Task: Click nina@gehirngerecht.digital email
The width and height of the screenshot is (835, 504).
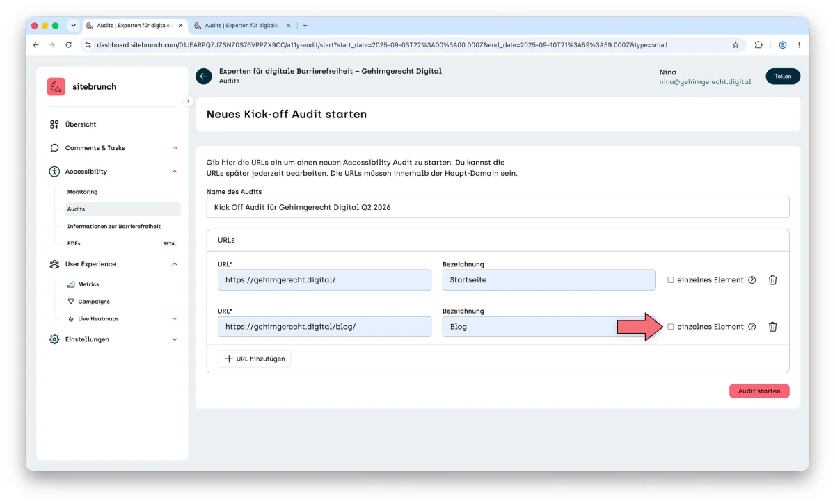Action: click(x=705, y=82)
